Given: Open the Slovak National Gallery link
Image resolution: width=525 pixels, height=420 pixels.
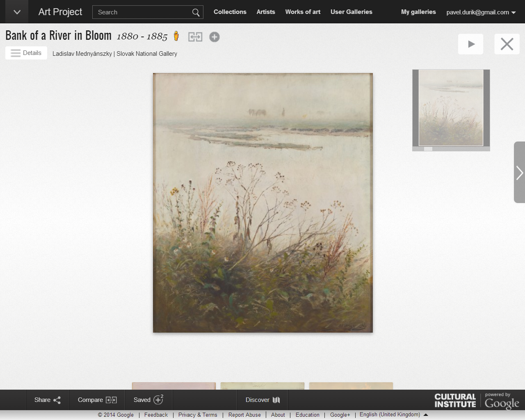Looking at the screenshot, I should tap(147, 54).
